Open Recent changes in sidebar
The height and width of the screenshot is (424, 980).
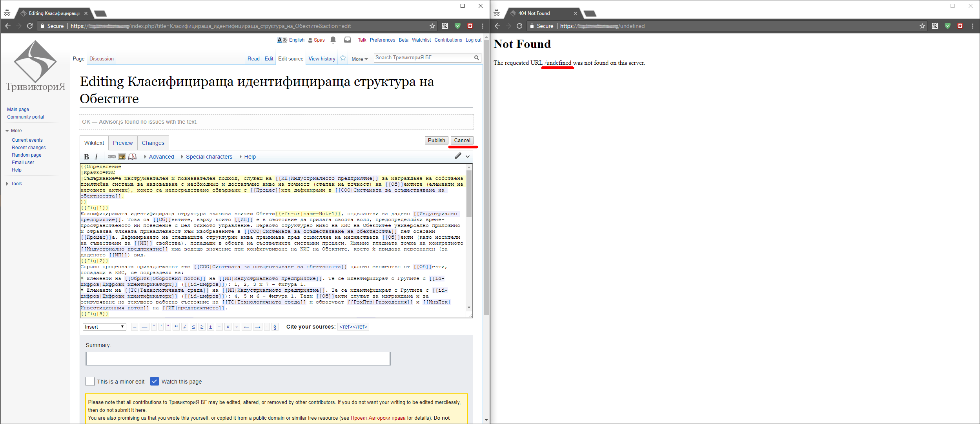coord(29,148)
